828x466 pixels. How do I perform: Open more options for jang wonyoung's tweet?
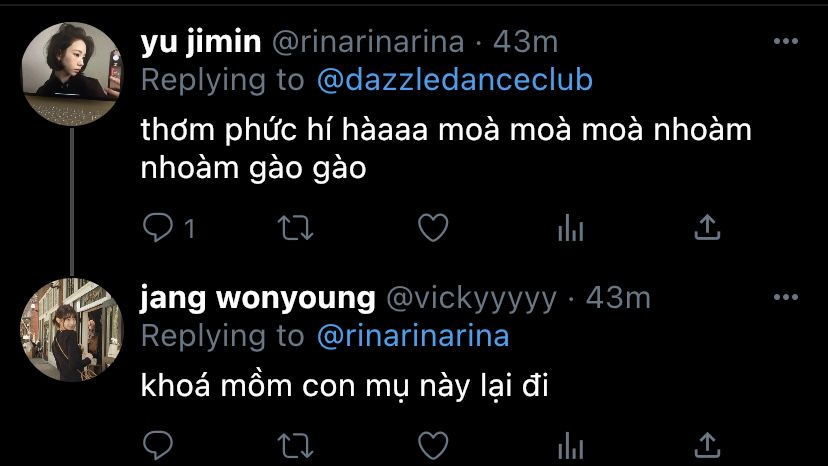click(x=785, y=297)
